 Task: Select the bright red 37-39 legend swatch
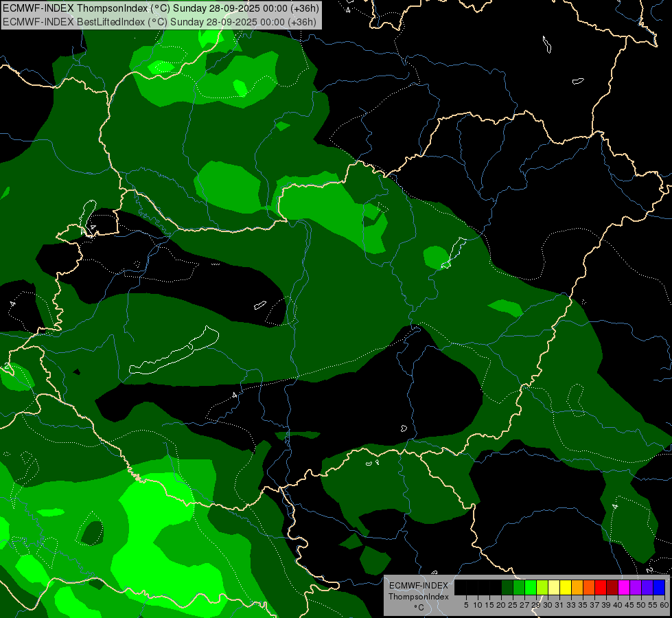[x=601, y=587]
